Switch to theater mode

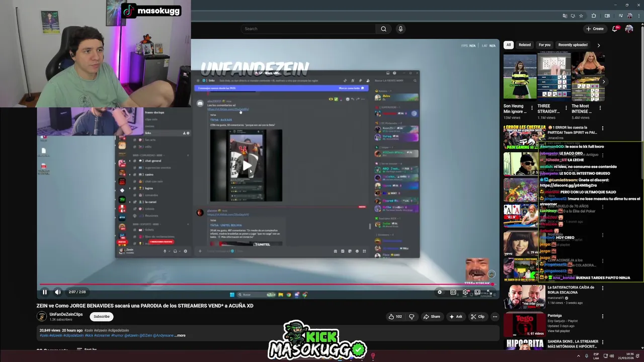pyautogui.click(x=477, y=292)
